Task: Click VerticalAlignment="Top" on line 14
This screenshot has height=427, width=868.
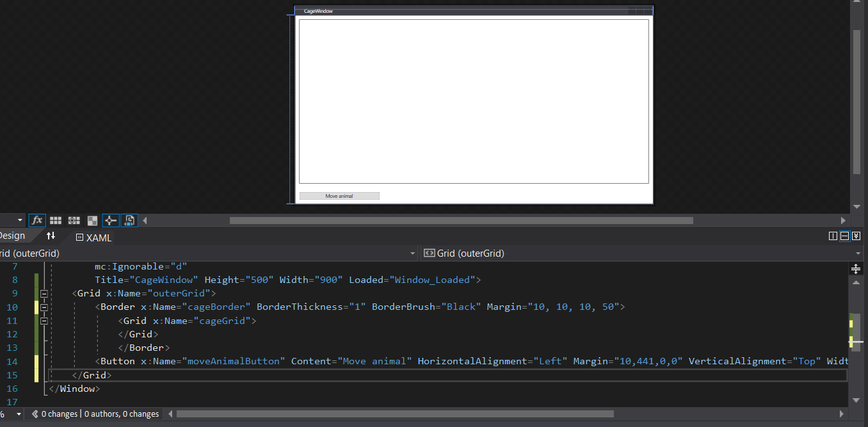Action: point(755,361)
